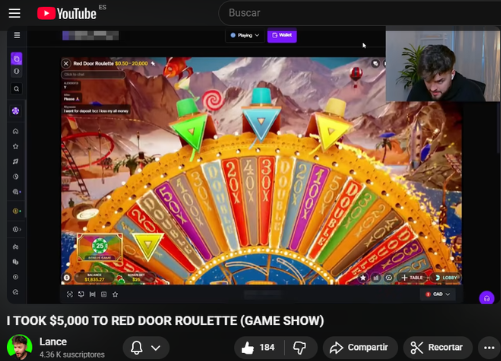This screenshot has width=501, height=361.
Task: Click the gold coin sidebar icon
Action: coord(15,211)
